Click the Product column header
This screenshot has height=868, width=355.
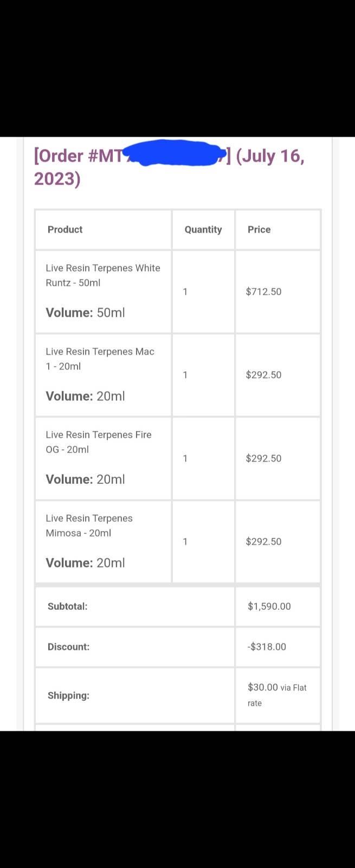(65, 229)
